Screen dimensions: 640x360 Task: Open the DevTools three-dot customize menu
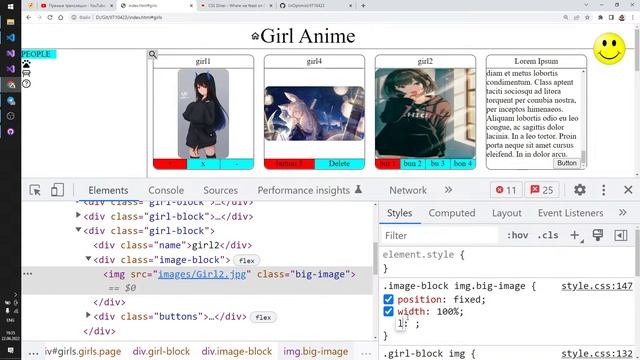(603, 190)
